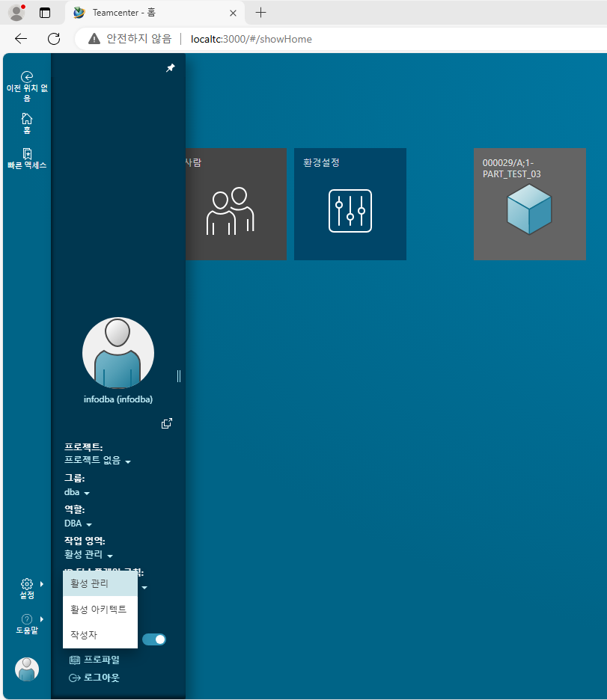Viewport: 607px width, 700px height.
Task: Open the settings (설정) gear icon
Action: coord(27,583)
